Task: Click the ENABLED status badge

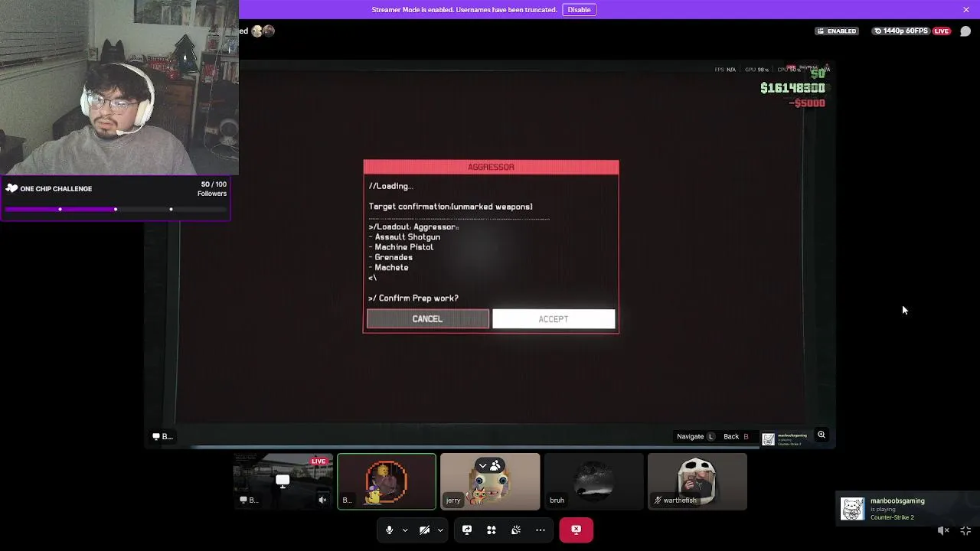Action: click(836, 31)
